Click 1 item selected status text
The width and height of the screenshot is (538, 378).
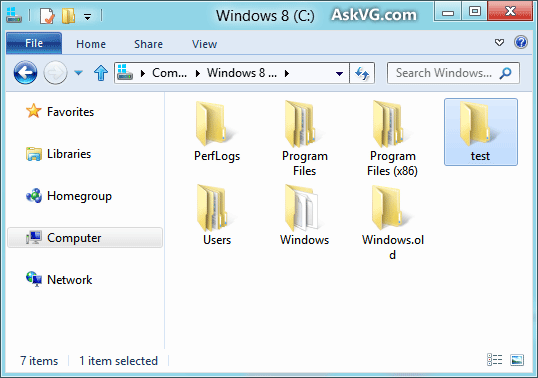(118, 361)
